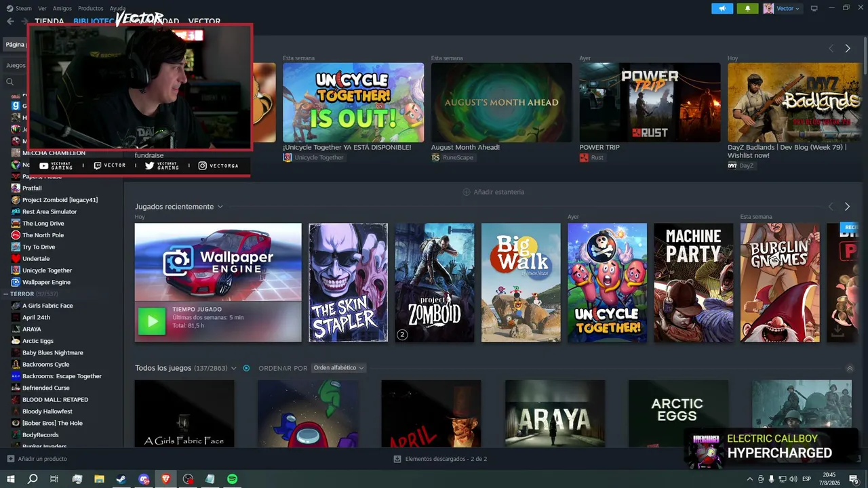Click the DayZ icon under Badlands news
Viewport: 868px width, 488px height.
(x=732, y=165)
